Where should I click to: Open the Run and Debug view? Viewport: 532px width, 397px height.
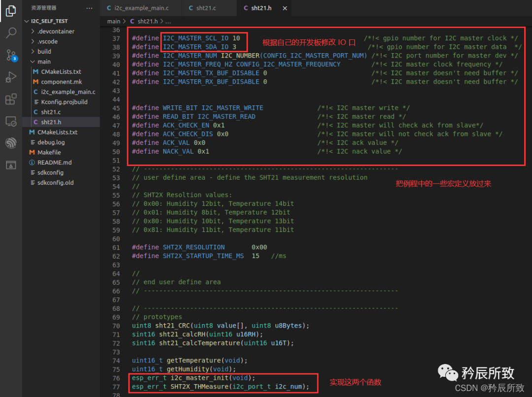pyautogui.click(x=10, y=77)
